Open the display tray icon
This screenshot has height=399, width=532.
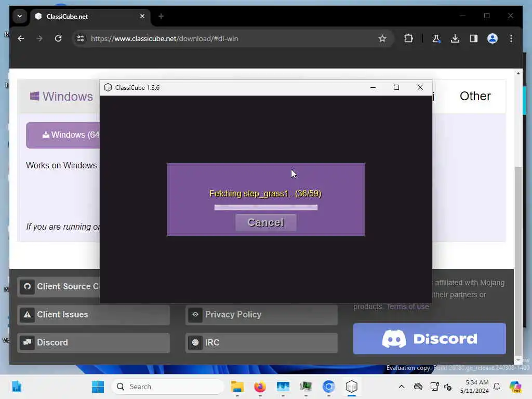pyautogui.click(x=434, y=387)
